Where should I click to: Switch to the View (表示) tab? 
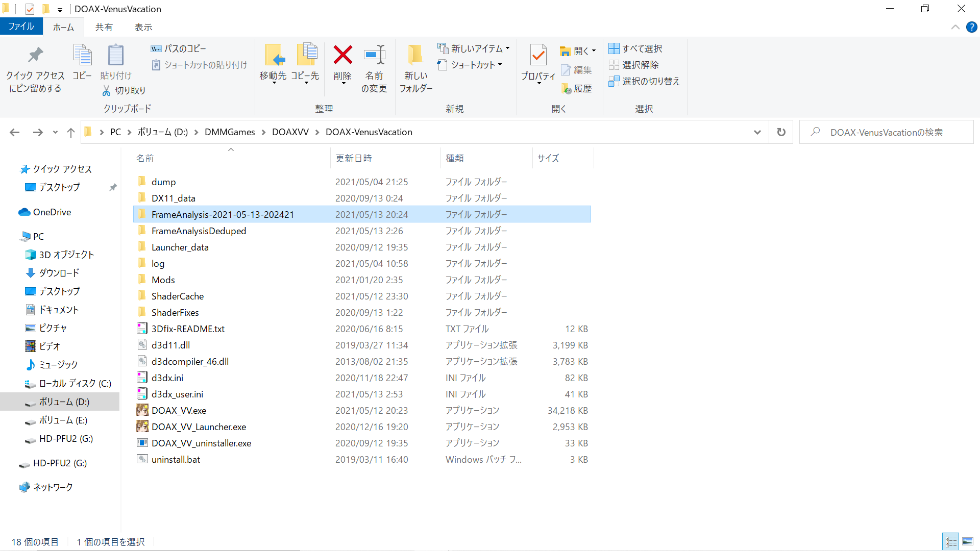(x=143, y=28)
